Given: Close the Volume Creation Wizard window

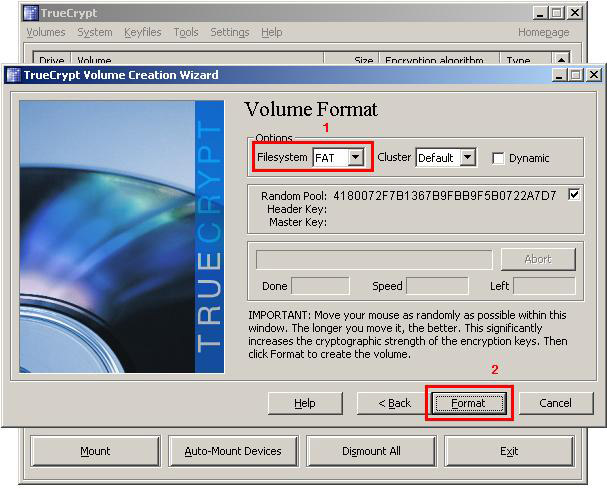Looking at the screenshot, I should (x=594, y=74).
